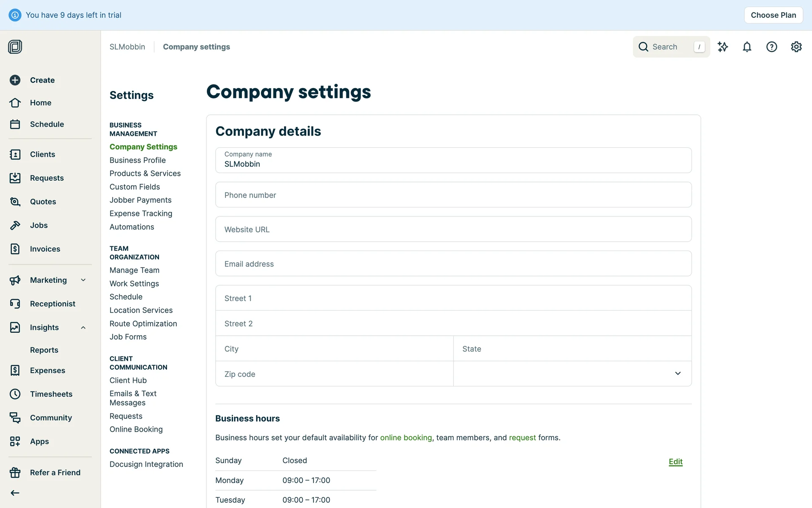Open the notifications bell icon
This screenshot has height=508, width=812.
pyautogui.click(x=747, y=47)
